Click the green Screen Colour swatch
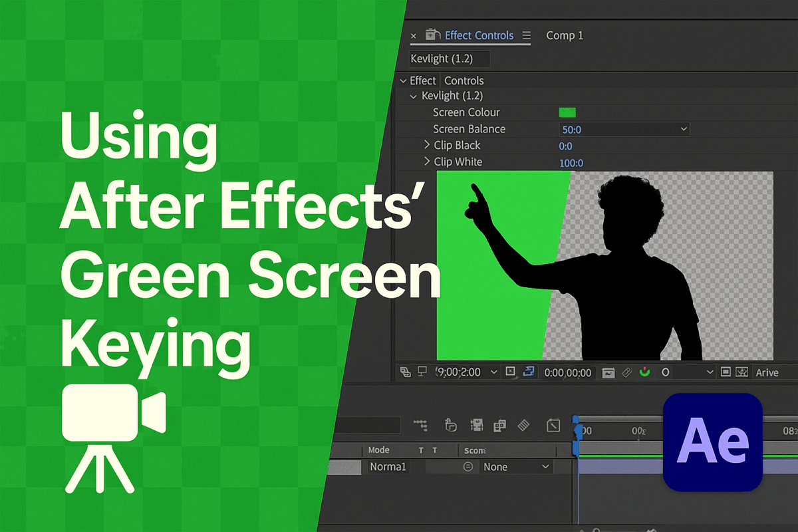 pos(568,112)
